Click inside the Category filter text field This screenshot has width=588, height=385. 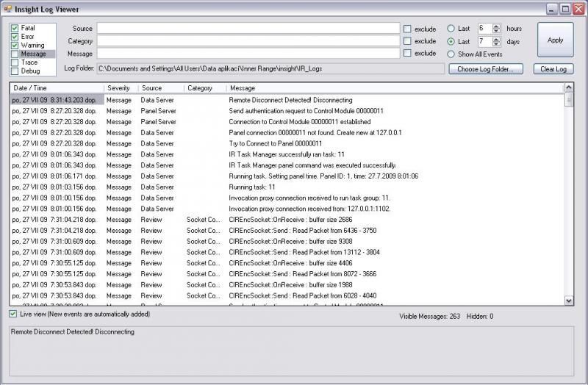[x=248, y=41]
